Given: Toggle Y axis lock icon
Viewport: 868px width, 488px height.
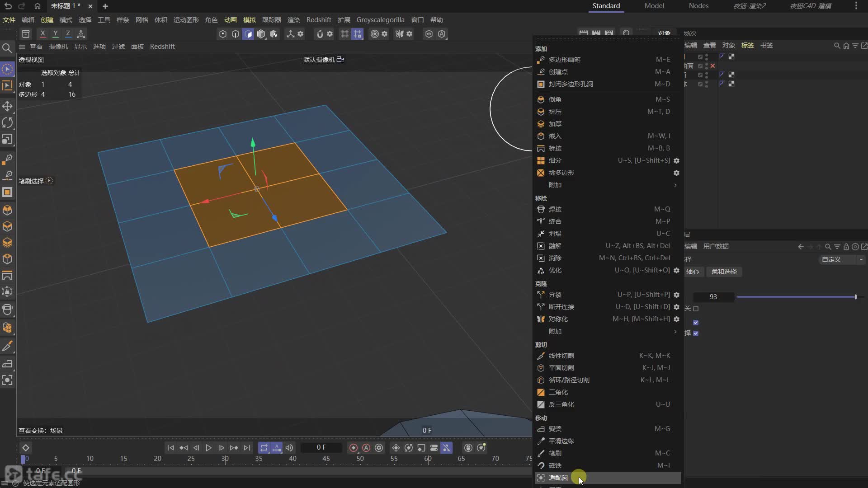Looking at the screenshot, I should coord(55,33).
